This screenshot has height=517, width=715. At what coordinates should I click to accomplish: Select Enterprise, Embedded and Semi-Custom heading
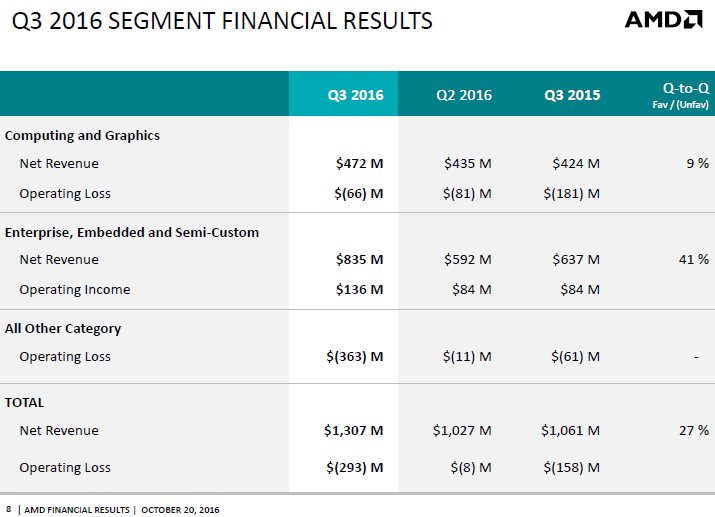(x=132, y=232)
